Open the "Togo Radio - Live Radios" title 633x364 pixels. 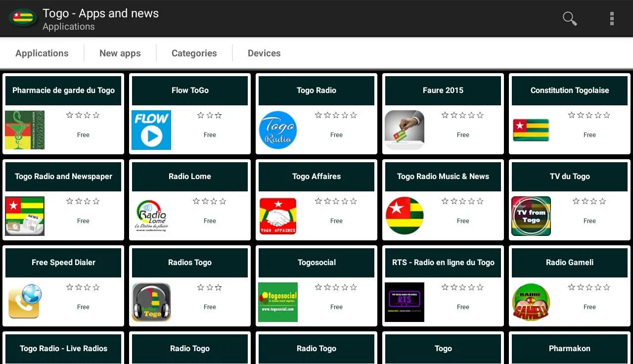pos(63,349)
